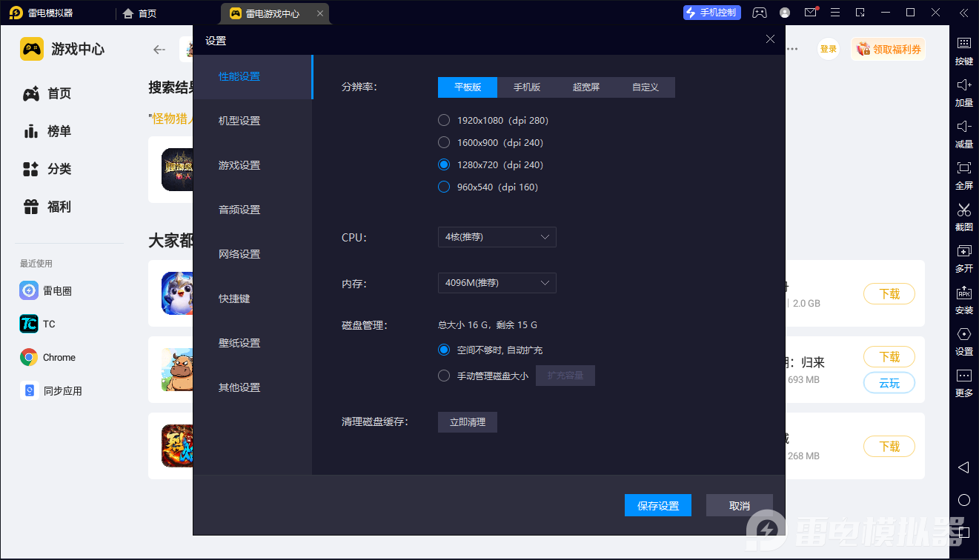
Task: Click the volume down (减量) icon
Action: [x=963, y=127]
